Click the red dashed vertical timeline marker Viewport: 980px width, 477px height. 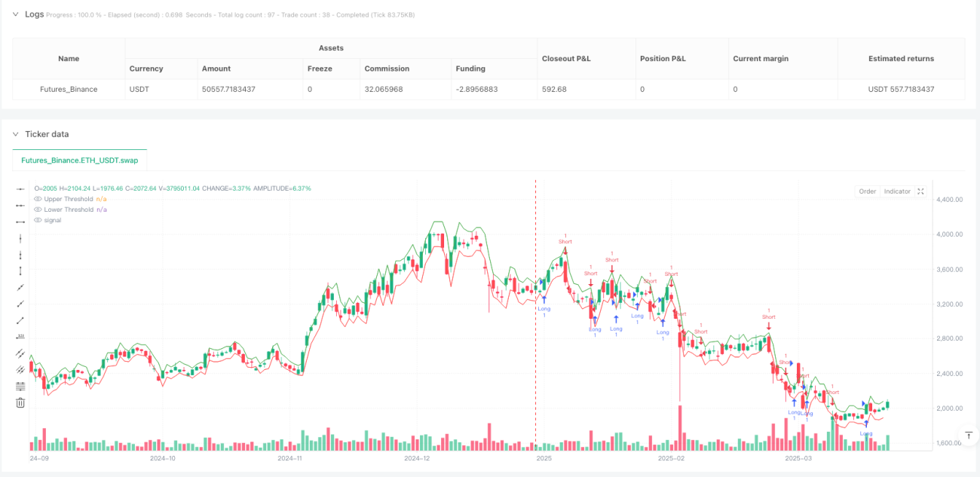[535, 315]
